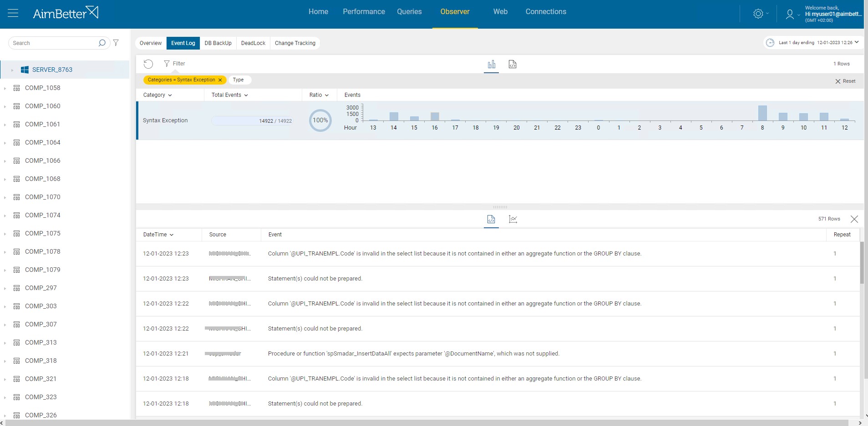Click Reset to clear applied filters

pos(845,81)
